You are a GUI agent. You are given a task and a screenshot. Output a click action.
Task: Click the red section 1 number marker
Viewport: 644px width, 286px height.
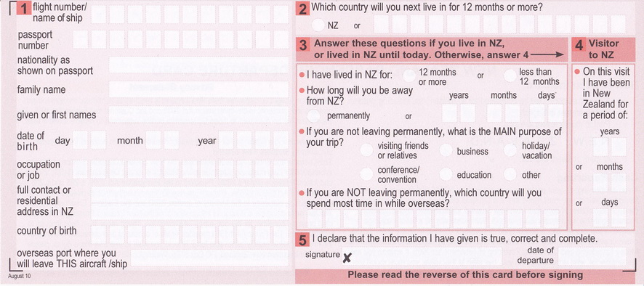(x=24, y=8)
